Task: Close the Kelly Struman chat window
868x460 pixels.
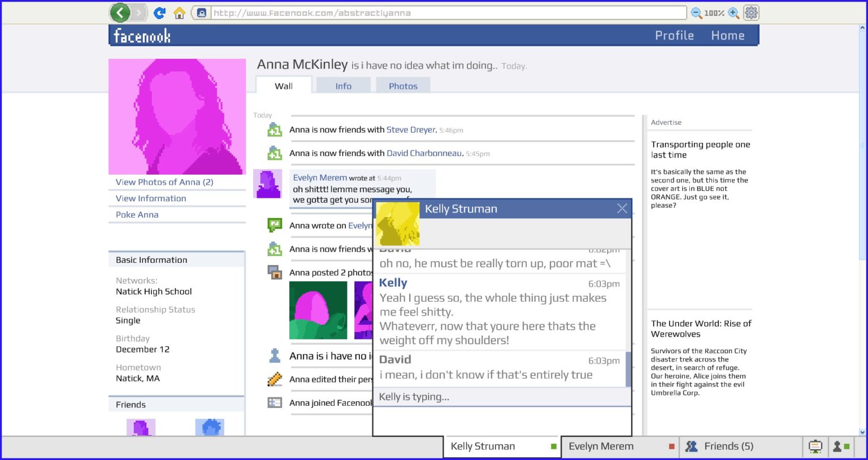Action: pyautogui.click(x=622, y=209)
